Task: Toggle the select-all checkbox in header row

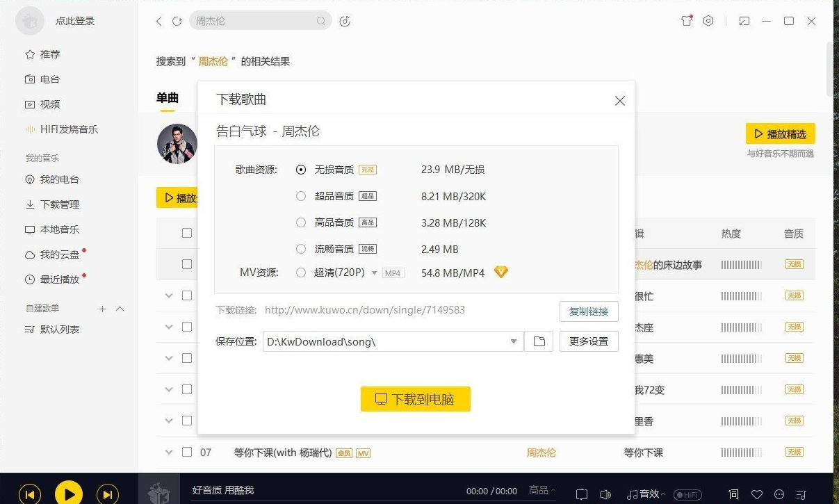Action: pos(187,233)
